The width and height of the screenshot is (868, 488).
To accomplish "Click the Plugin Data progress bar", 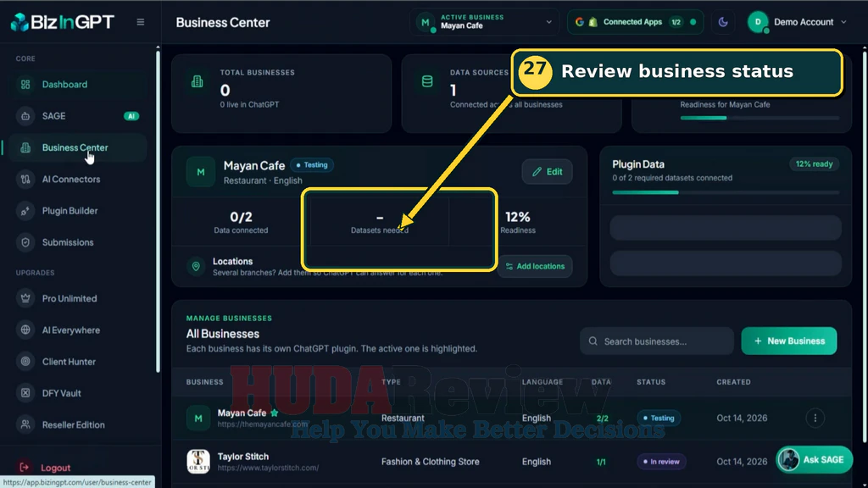I will coord(726,192).
